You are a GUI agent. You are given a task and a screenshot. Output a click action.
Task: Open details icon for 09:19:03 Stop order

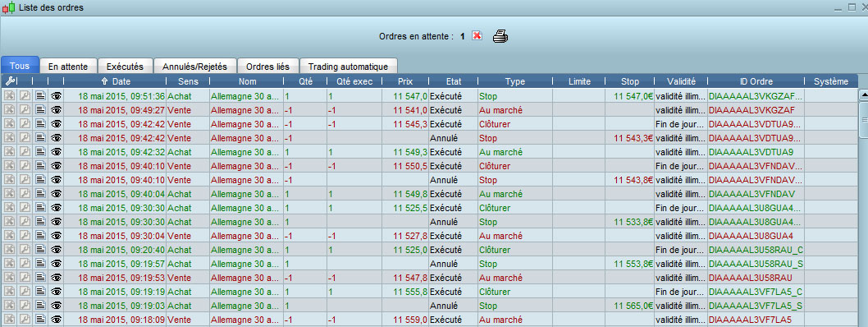tap(40, 306)
